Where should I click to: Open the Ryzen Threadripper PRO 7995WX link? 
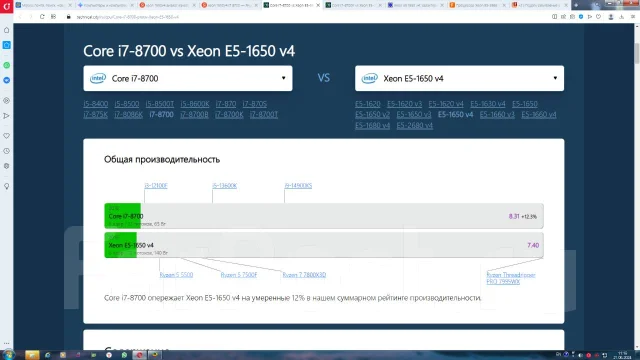pos(511,278)
